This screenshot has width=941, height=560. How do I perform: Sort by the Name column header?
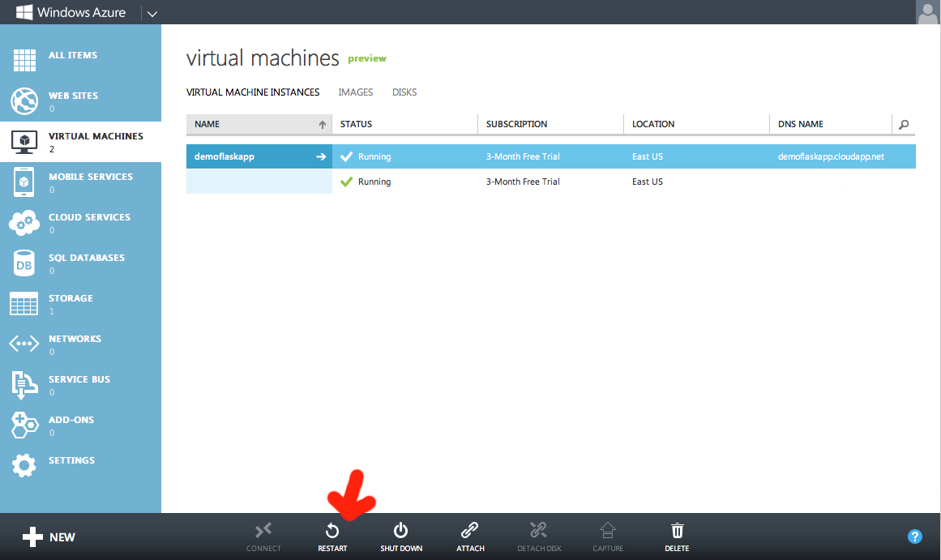259,124
